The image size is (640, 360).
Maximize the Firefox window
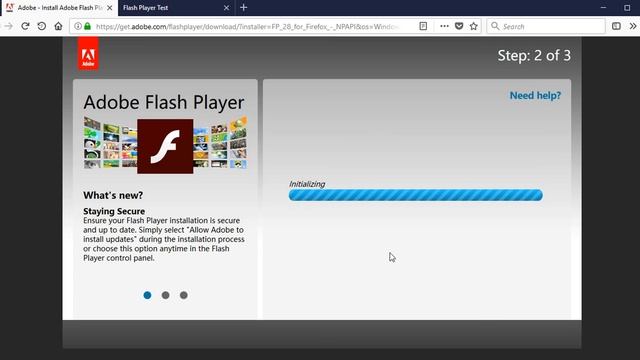point(627,7)
